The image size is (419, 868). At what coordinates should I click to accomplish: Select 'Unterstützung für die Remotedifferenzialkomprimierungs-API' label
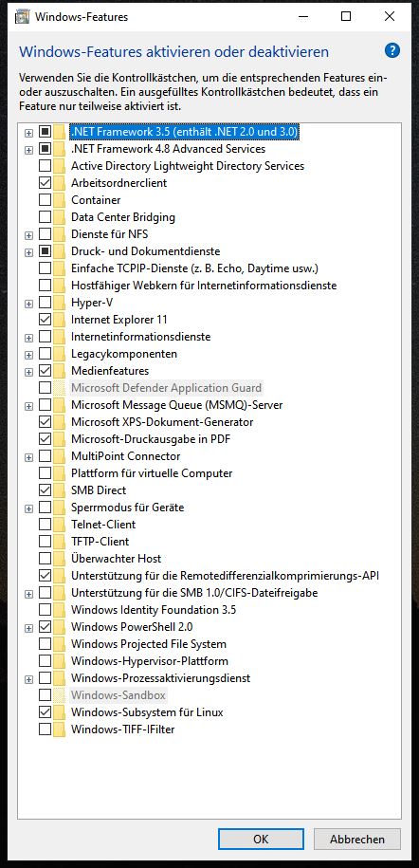(225, 576)
